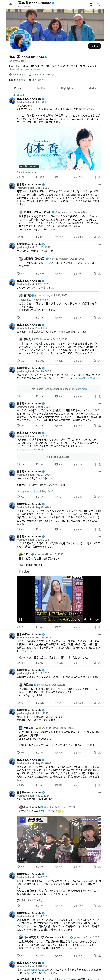Viewport: 110px width, 980px height.
Task: Open more options on the pinned post
Action: (99, 99)
